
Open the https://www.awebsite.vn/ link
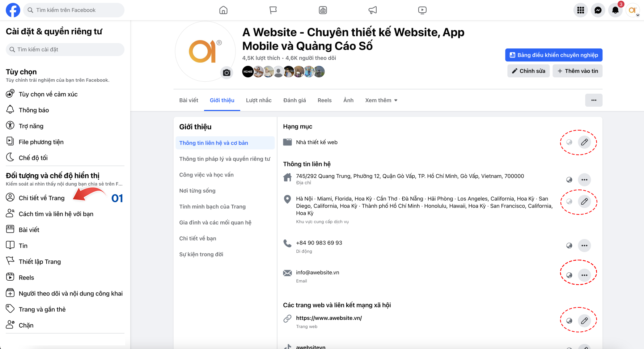329,318
